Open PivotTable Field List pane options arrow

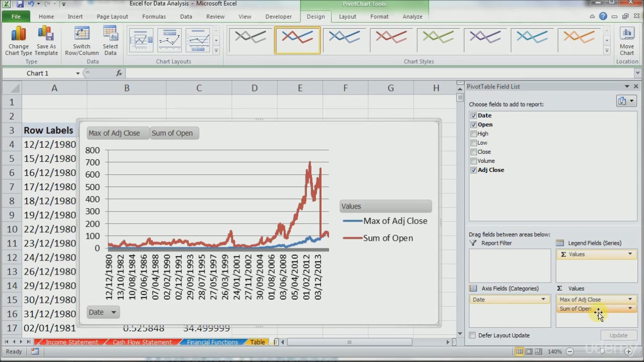click(627, 86)
